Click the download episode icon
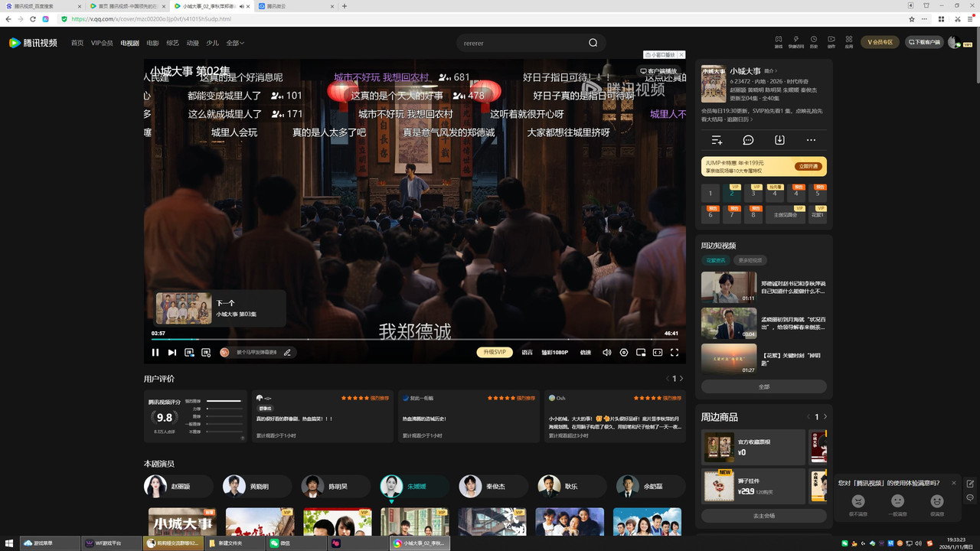Screen dimensions: 980x551 pos(779,140)
